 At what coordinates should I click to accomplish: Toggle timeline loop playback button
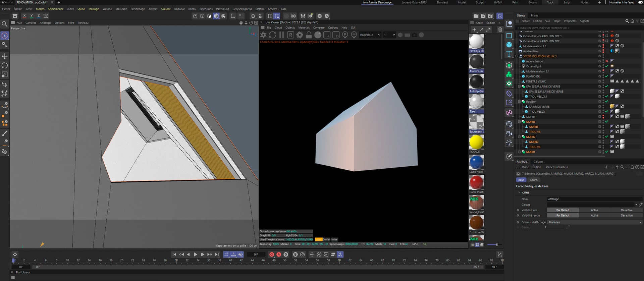tap(226, 255)
